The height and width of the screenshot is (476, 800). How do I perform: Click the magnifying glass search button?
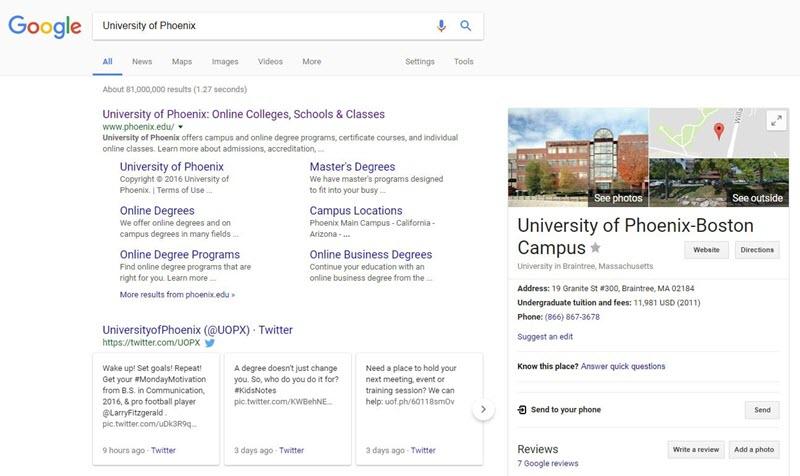(465, 26)
